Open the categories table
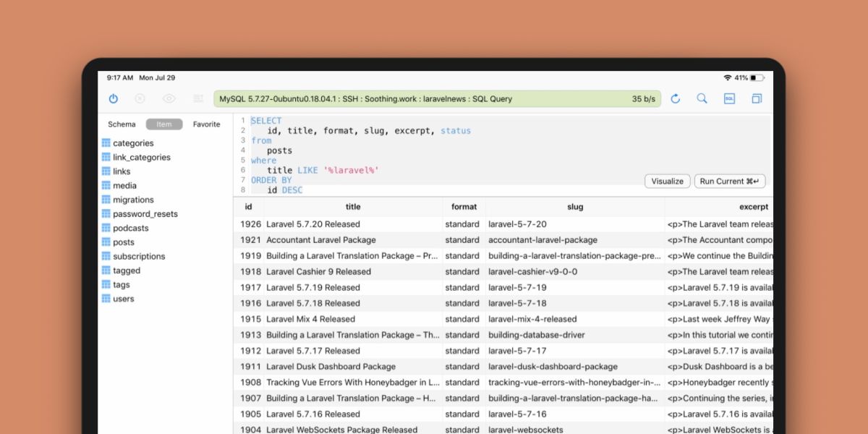 133,143
